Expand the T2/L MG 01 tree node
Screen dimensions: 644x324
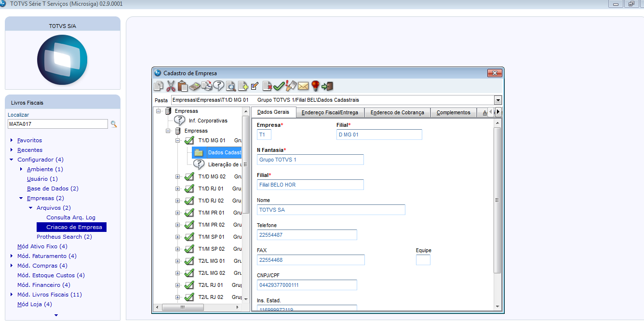[x=177, y=261]
